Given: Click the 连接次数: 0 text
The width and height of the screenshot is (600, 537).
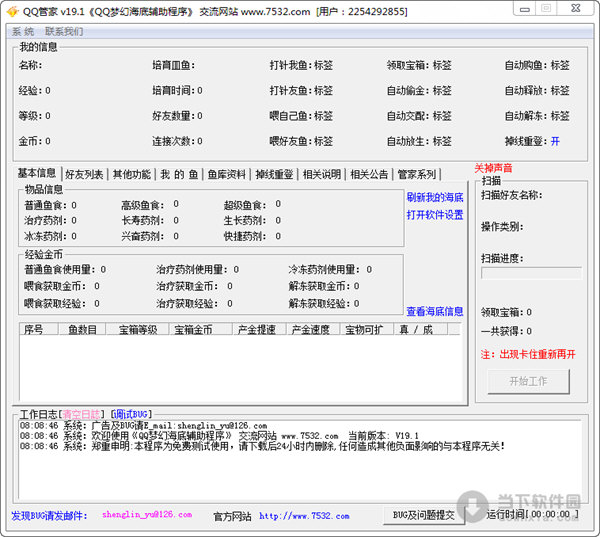Looking at the screenshot, I should point(177,142).
